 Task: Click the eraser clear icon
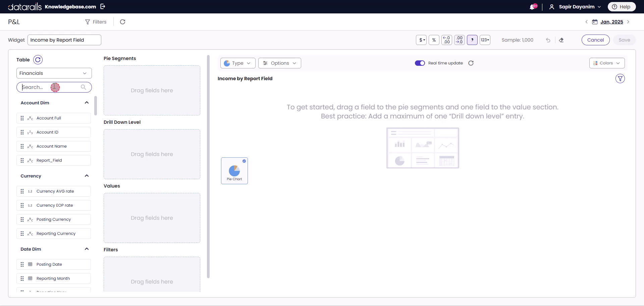(561, 40)
